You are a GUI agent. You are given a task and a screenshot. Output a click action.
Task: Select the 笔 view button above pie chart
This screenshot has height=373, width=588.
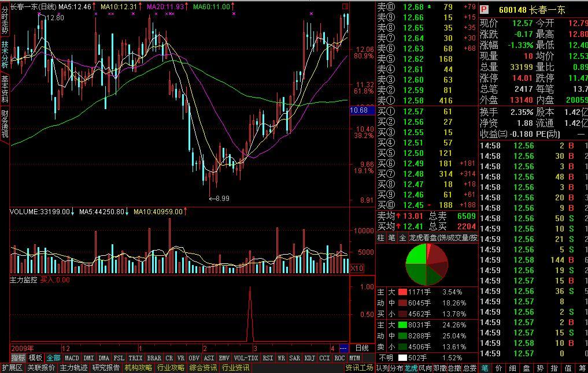[391, 238]
